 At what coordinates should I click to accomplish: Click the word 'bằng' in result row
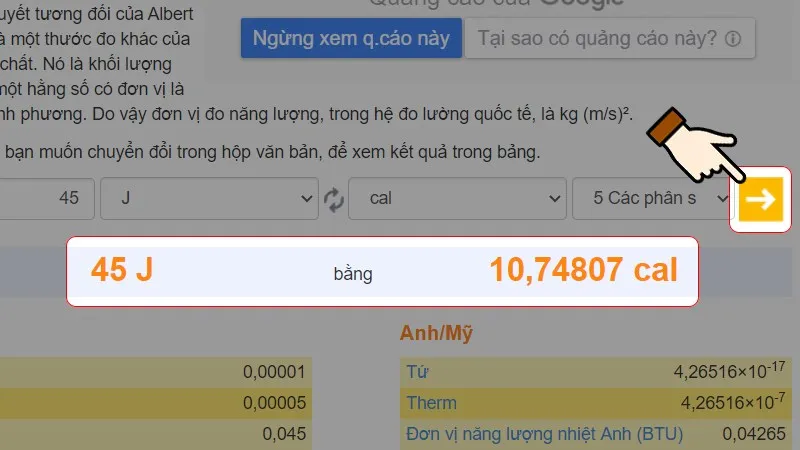353,274
